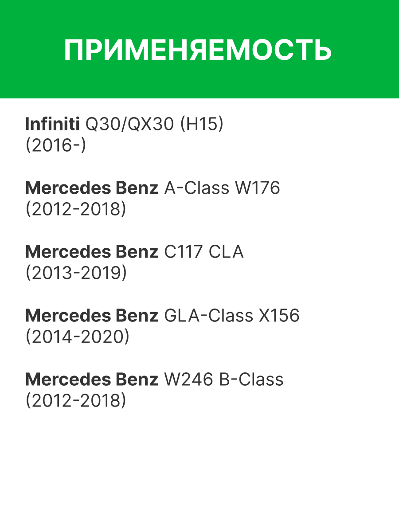The width and height of the screenshot is (399, 532).
Task: Click the (H15) body code
Action: point(201,125)
